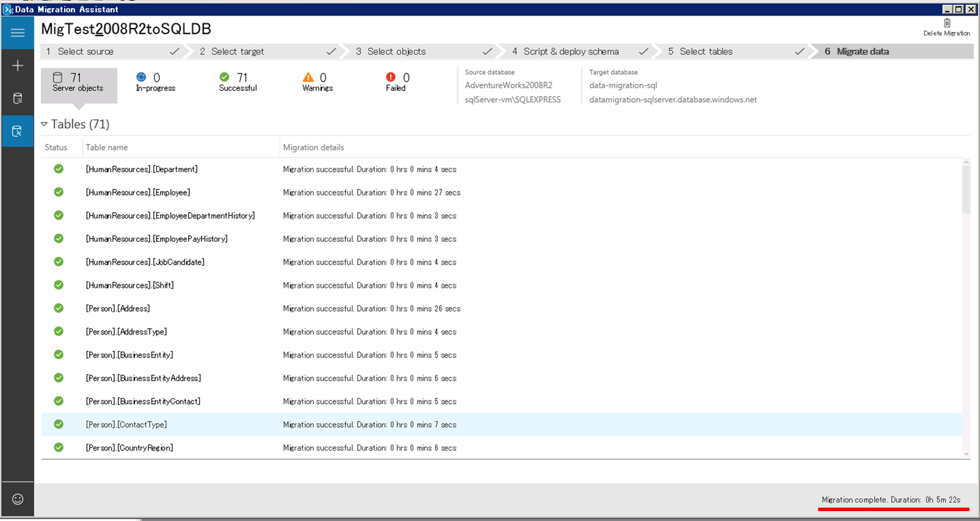The width and height of the screenshot is (980, 521).
Task: Select the [HumanResources].[EmployeePayHistory] table name
Action: coord(157,239)
